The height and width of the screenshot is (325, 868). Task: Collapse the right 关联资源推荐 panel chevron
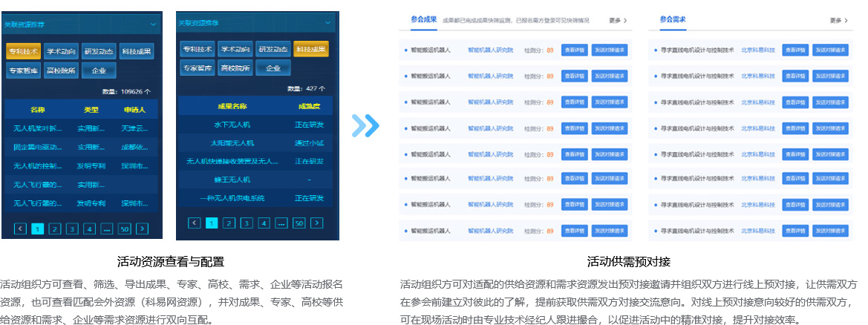coord(331,23)
